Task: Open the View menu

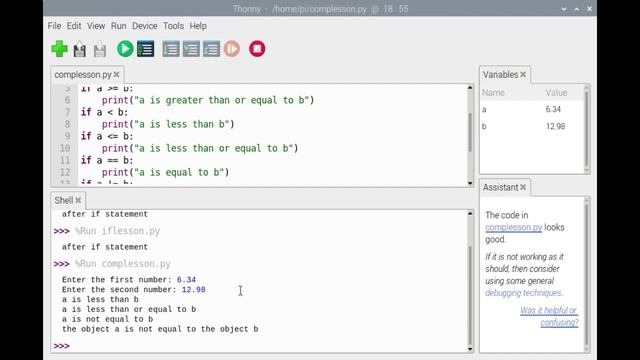Action: [x=96, y=26]
